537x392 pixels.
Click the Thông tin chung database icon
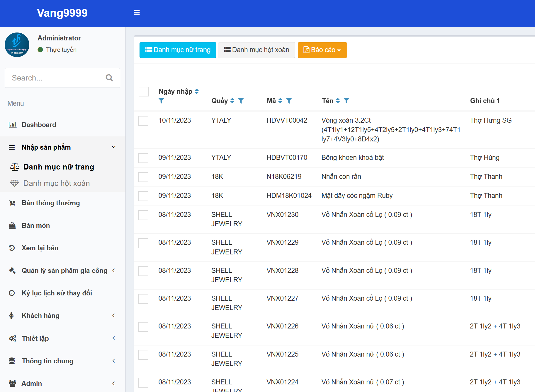point(12,361)
